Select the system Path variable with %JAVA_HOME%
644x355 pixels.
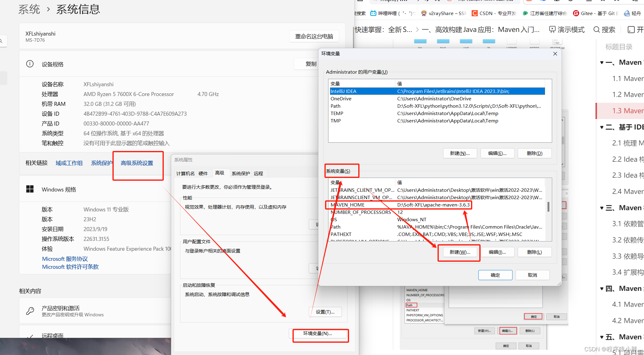[437, 227]
